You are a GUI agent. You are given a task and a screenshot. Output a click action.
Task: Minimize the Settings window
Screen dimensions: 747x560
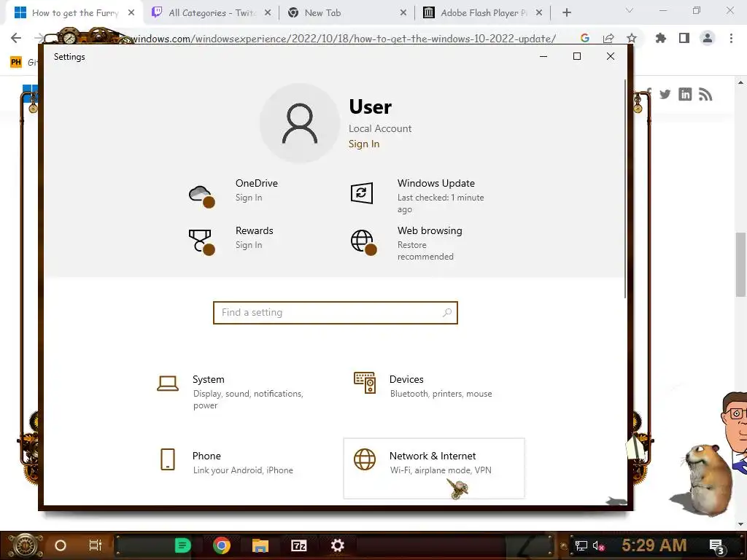coord(543,56)
